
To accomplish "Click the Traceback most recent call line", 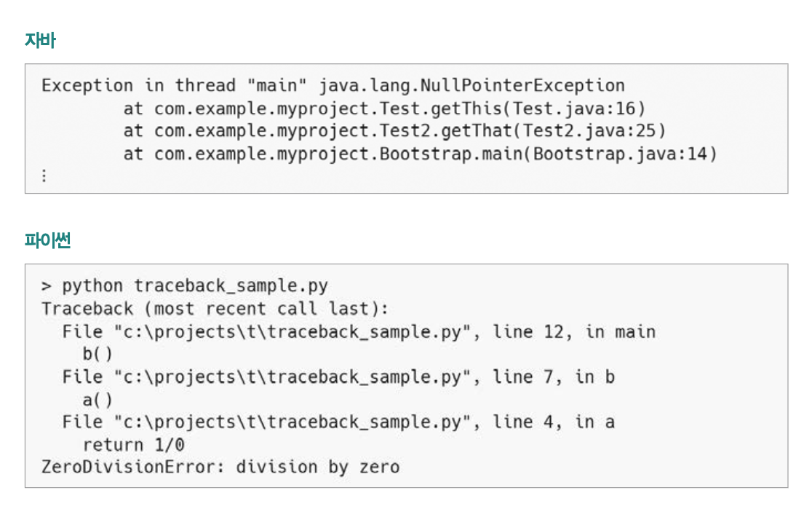I will click(215, 309).
